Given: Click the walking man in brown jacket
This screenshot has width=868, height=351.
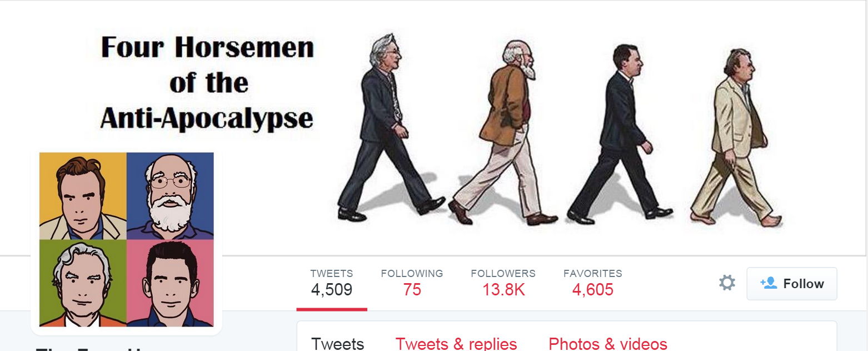Looking at the screenshot, I should (503, 135).
